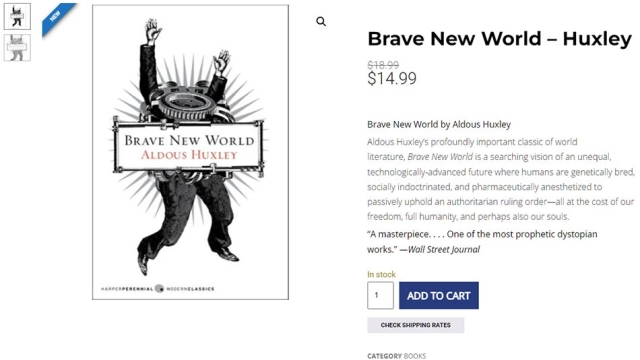Click the struck-through $18.99 old price
This screenshot has height=360, width=640.
[383, 65]
